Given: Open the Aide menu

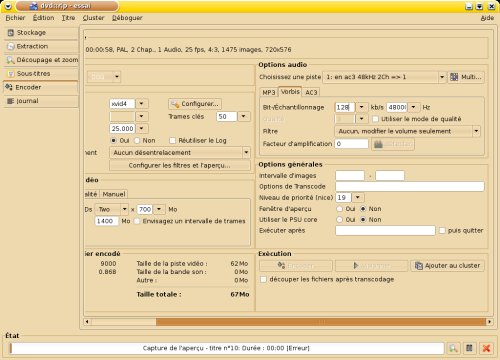Looking at the screenshot, I should pyautogui.click(x=487, y=18).
